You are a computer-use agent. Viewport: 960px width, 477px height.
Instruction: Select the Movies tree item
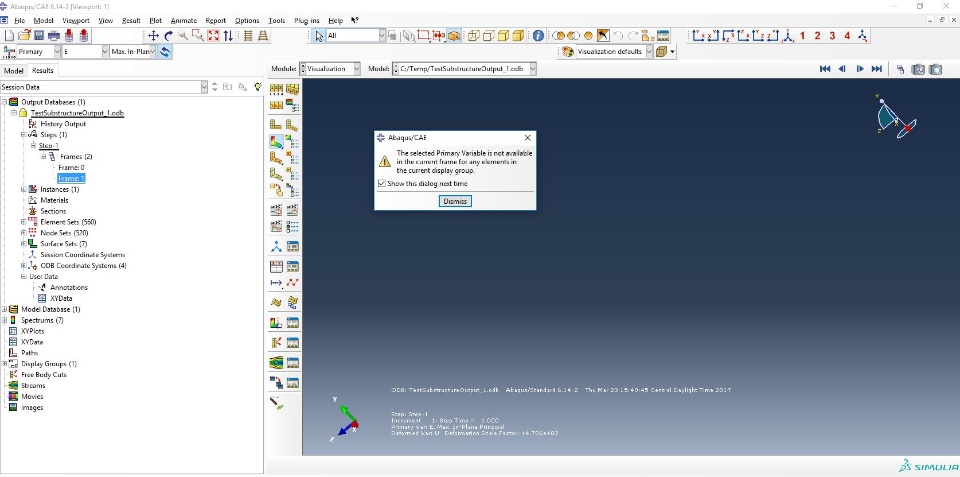(x=32, y=396)
